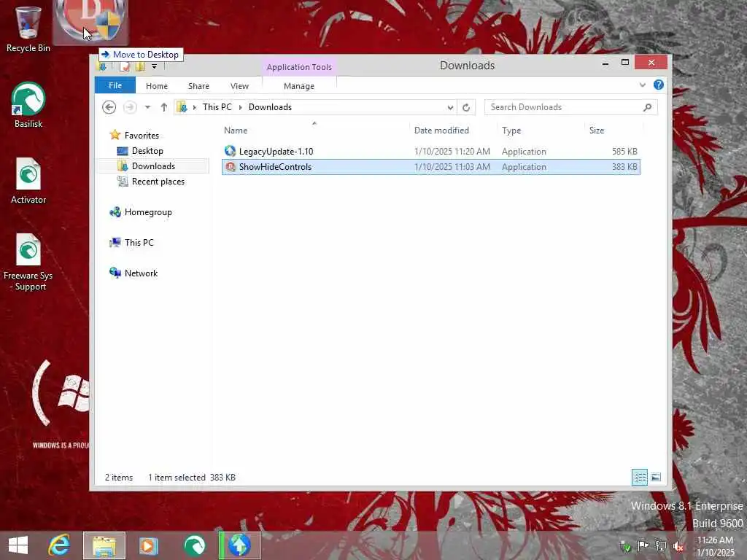The width and height of the screenshot is (747, 560).
Task: Go back with Explorer's back arrow
Action: [109, 107]
